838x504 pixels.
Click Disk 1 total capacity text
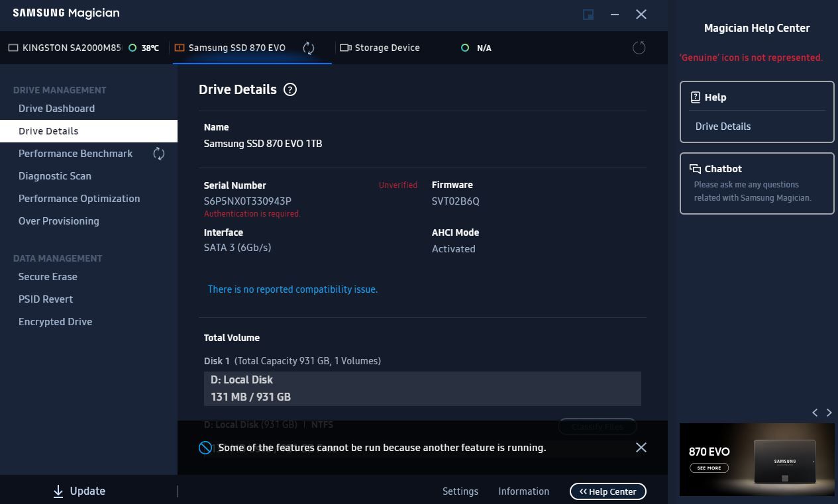307,361
